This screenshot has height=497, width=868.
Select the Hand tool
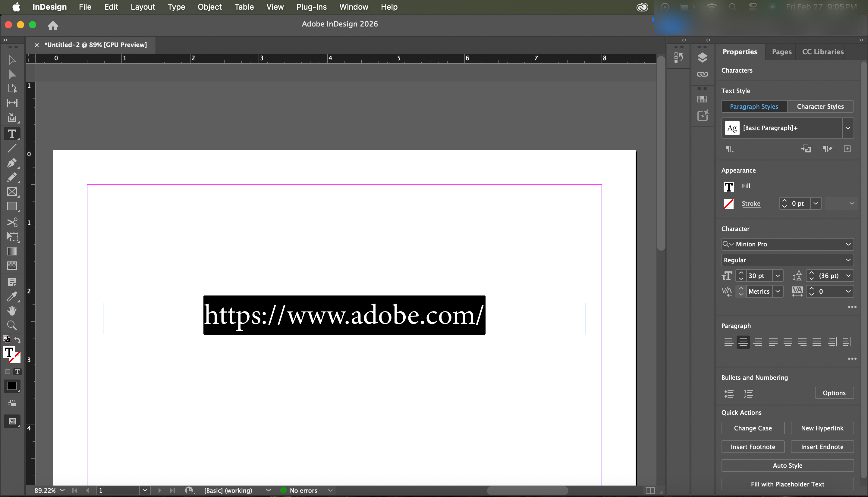point(12,311)
